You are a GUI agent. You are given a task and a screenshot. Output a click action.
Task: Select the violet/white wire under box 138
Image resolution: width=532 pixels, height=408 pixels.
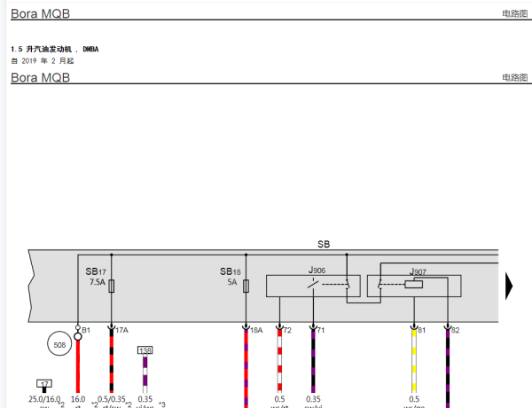pyautogui.click(x=145, y=373)
